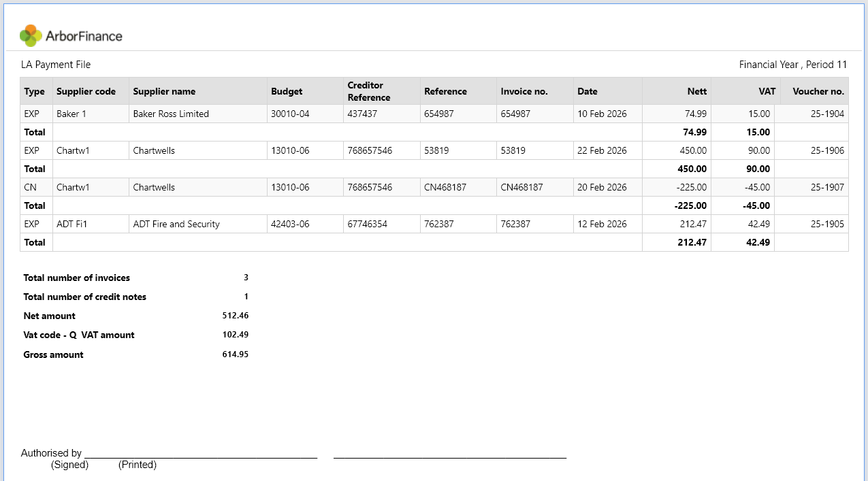This screenshot has height=481, width=868.
Task: Click voucher number '25-1906'
Action: point(827,150)
